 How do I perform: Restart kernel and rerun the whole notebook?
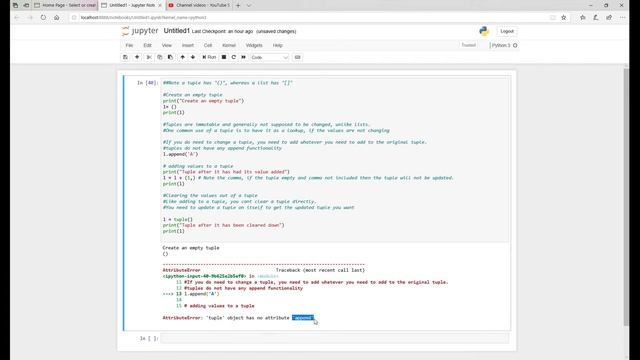pyautogui.click(x=244, y=57)
